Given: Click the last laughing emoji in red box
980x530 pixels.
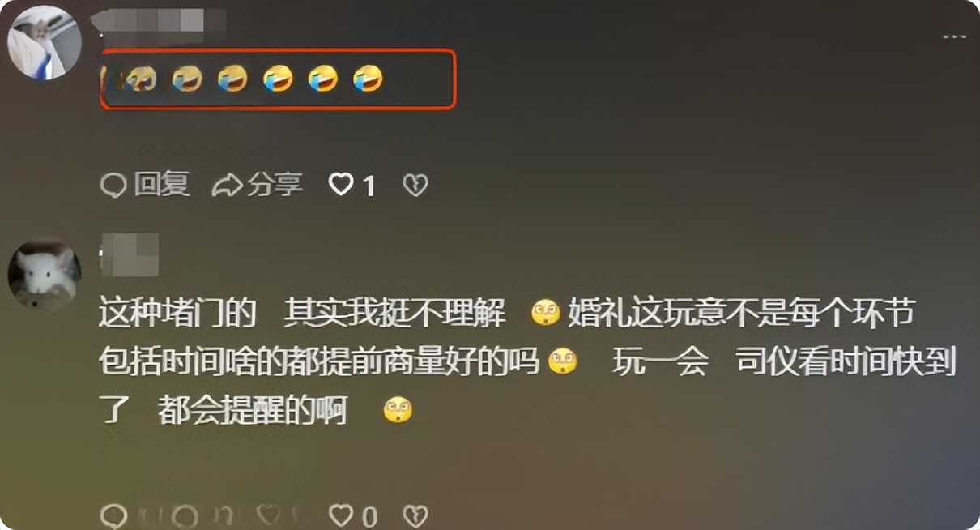Looking at the screenshot, I should [369, 79].
